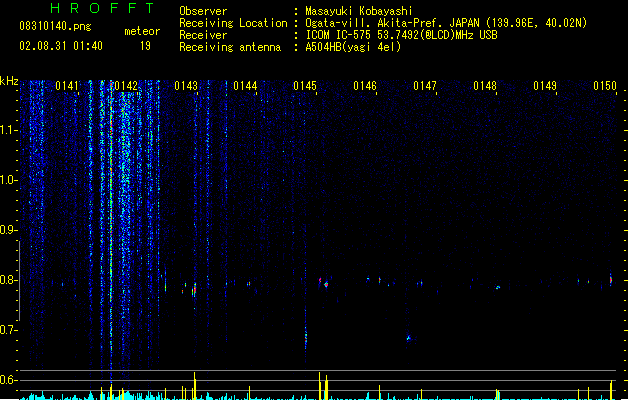Click the 1.0 frequency axis label

click(x=8, y=180)
